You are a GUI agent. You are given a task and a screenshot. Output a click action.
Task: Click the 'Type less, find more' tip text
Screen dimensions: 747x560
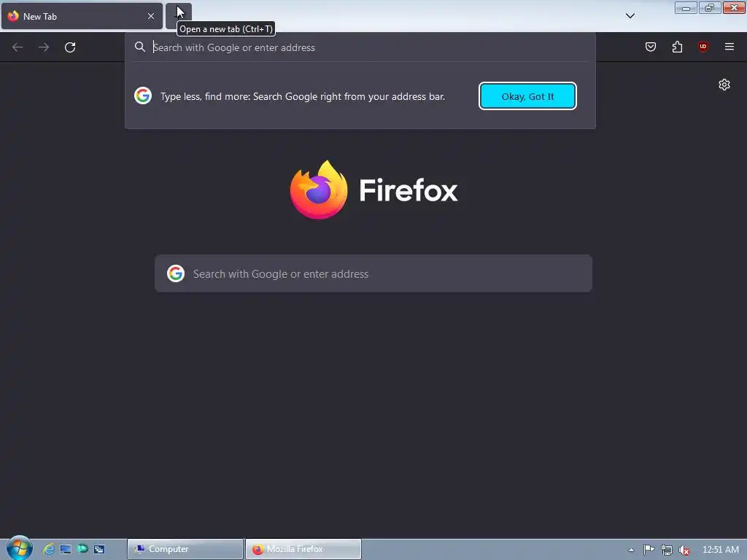(303, 96)
